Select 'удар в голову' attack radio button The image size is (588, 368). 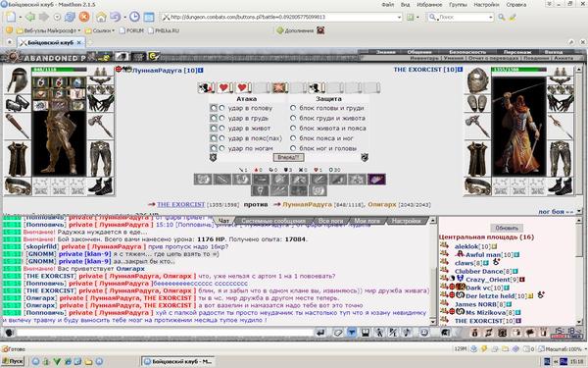(222, 108)
